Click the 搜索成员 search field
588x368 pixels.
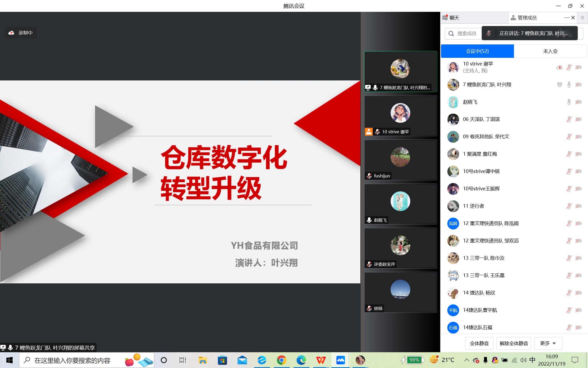(466, 34)
